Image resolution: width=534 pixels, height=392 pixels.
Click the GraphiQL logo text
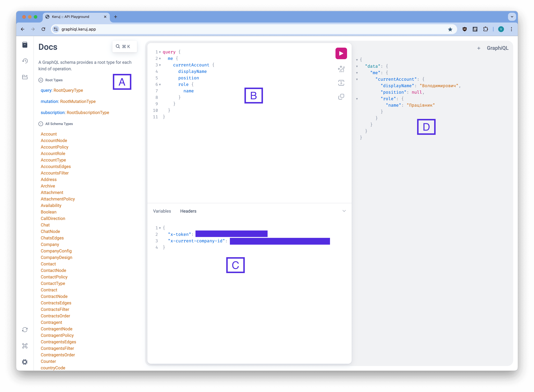(497, 48)
